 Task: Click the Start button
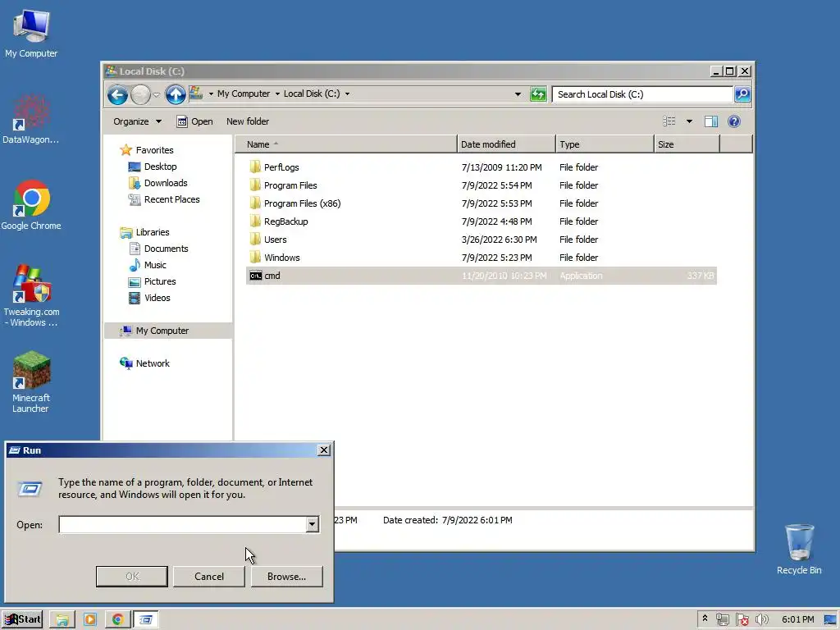(x=23, y=620)
